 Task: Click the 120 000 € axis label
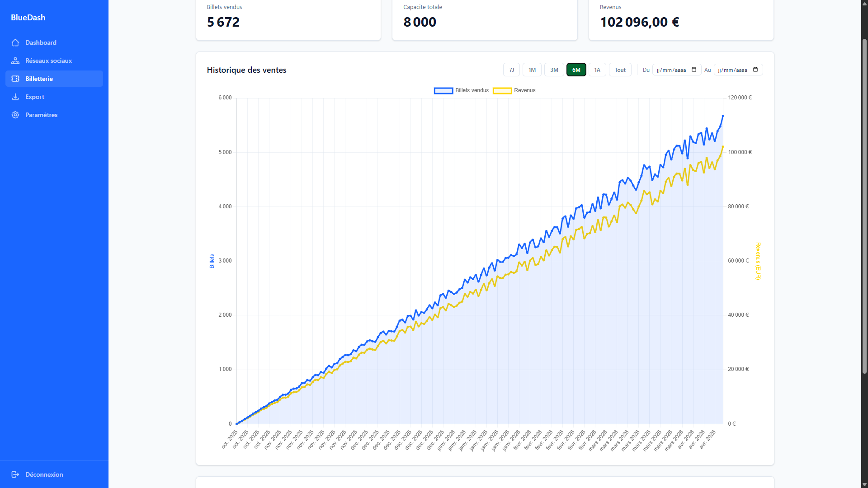[x=740, y=98]
